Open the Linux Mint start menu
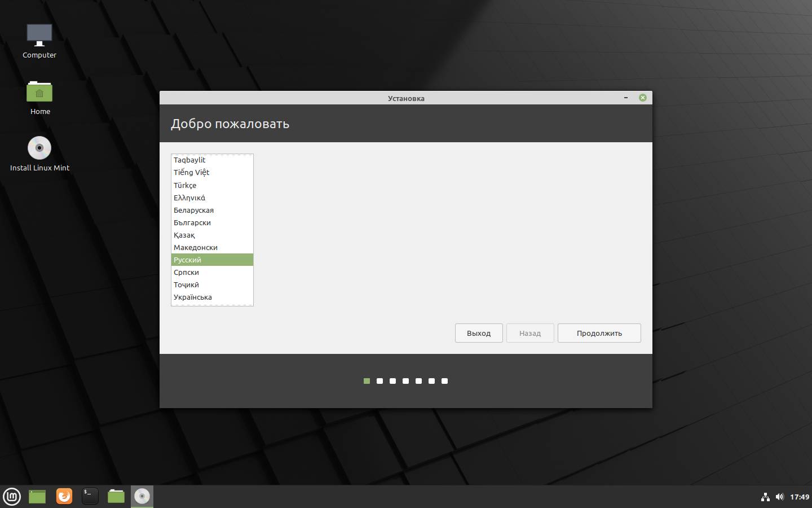 (12, 497)
